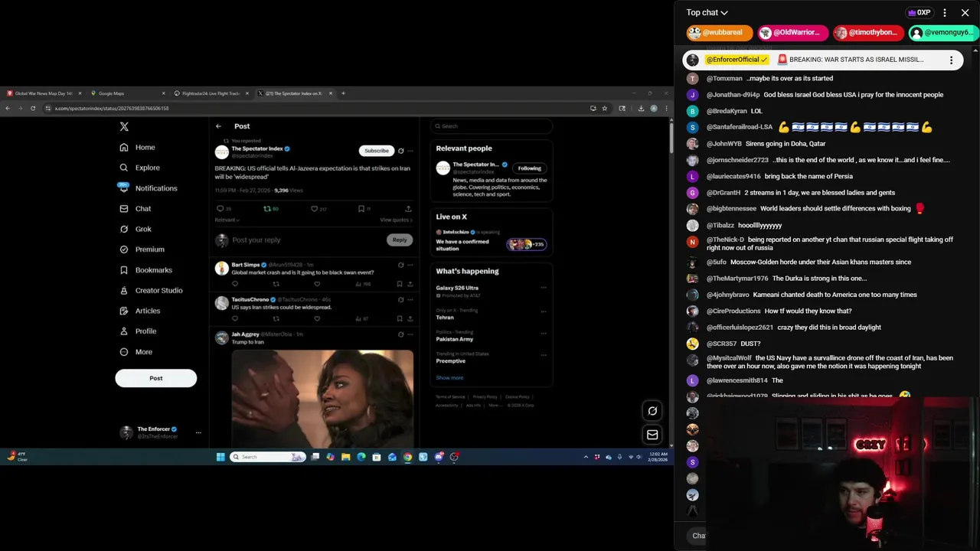Screen dimensions: 980x551
Task: Click Grok icon on TacitusChrono reply
Action: 400,299
